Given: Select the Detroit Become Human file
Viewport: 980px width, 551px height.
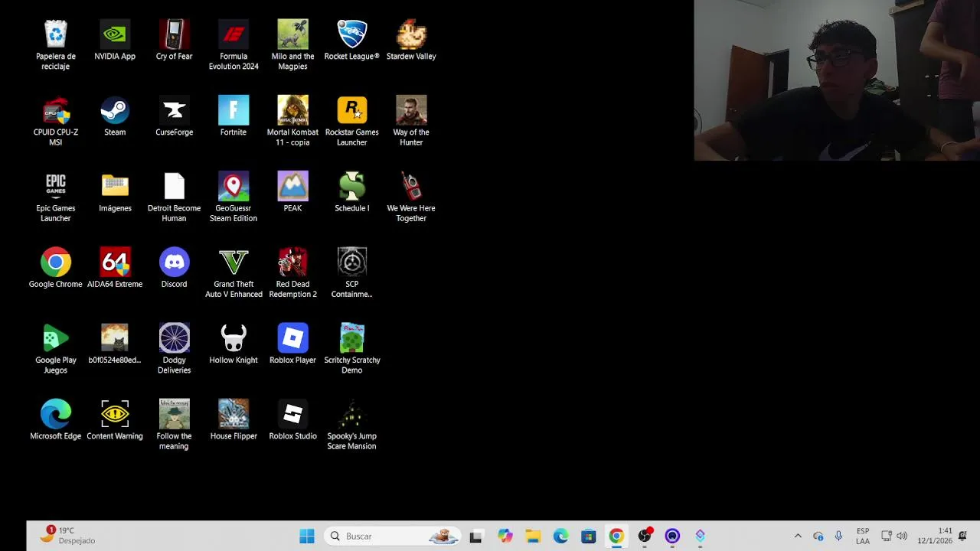Looking at the screenshot, I should pyautogui.click(x=174, y=197).
